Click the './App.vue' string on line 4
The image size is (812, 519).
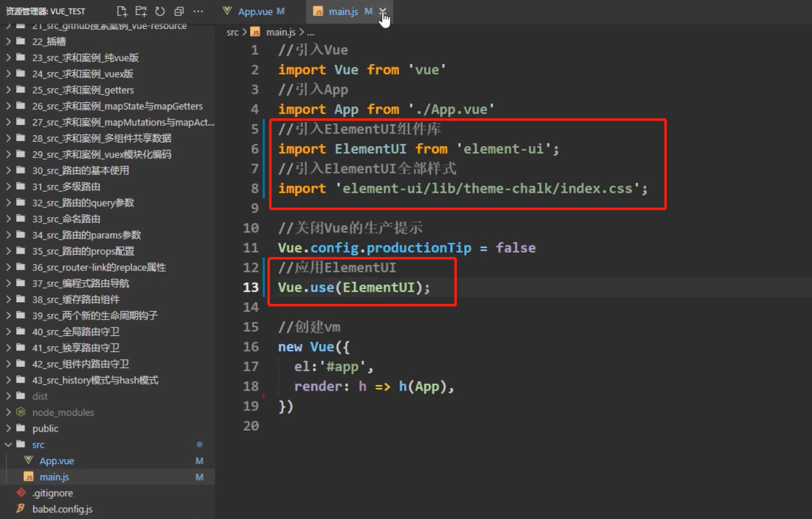[x=451, y=109]
